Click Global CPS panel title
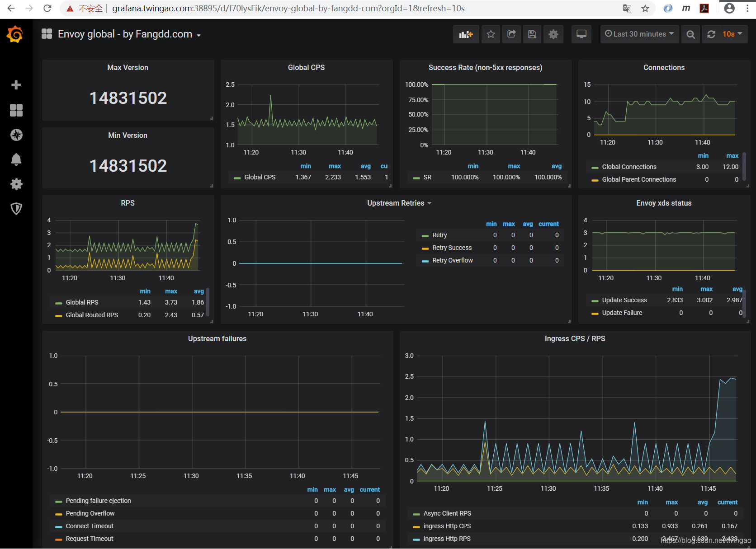 click(306, 67)
